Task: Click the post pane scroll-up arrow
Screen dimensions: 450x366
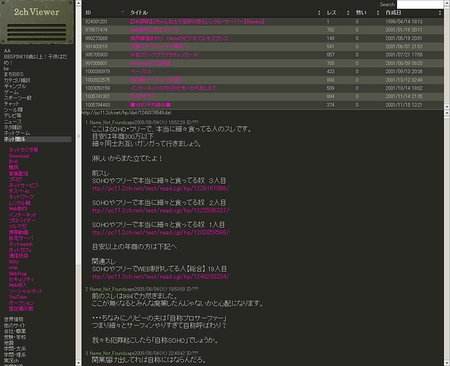Action: coord(447,113)
